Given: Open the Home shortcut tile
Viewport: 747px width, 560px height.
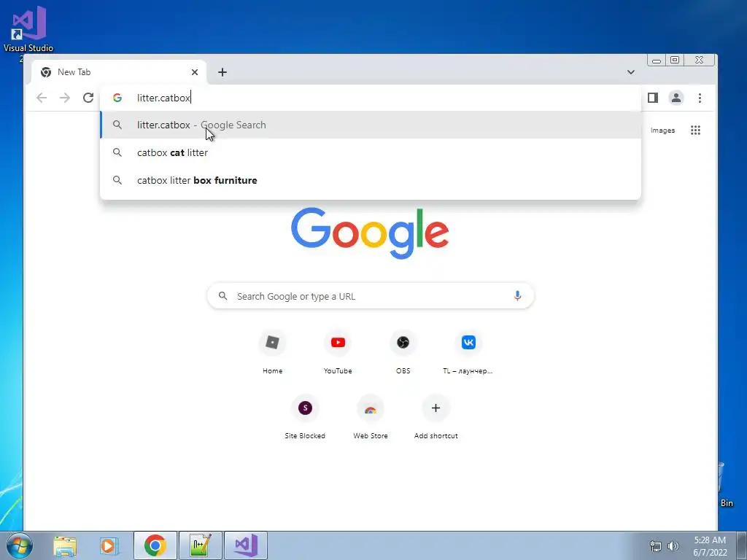Looking at the screenshot, I should pos(273,351).
